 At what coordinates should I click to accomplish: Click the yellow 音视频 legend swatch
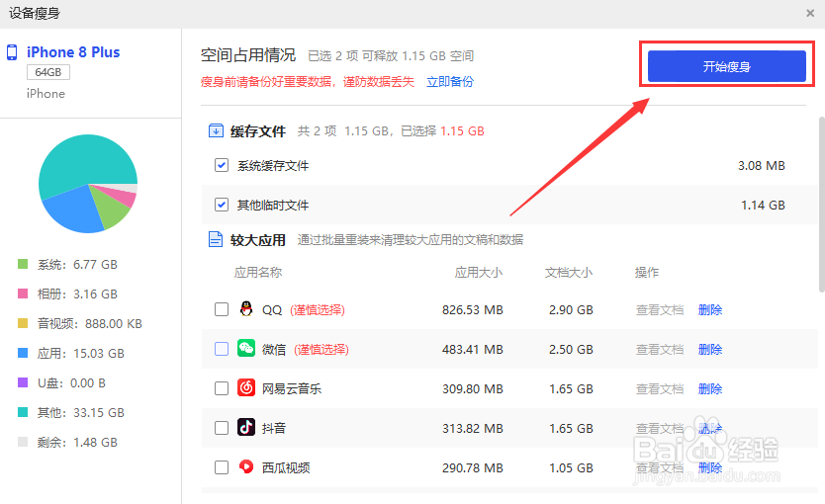[23, 323]
